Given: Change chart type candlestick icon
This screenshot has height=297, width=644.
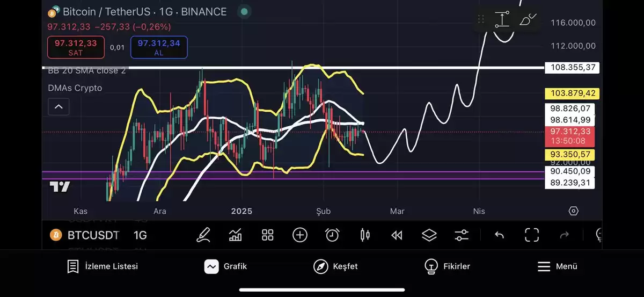Looking at the screenshot, I should pos(365,235).
